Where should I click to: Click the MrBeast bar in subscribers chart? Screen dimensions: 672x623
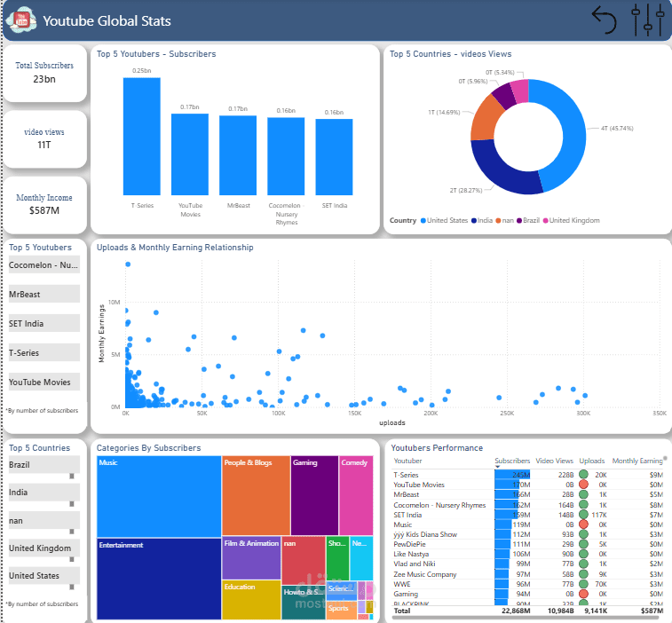238,155
